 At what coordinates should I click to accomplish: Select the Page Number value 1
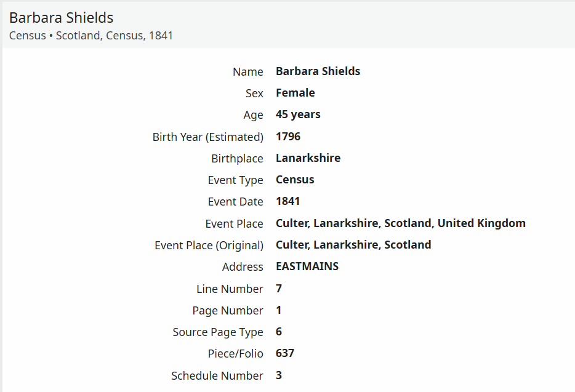point(278,310)
